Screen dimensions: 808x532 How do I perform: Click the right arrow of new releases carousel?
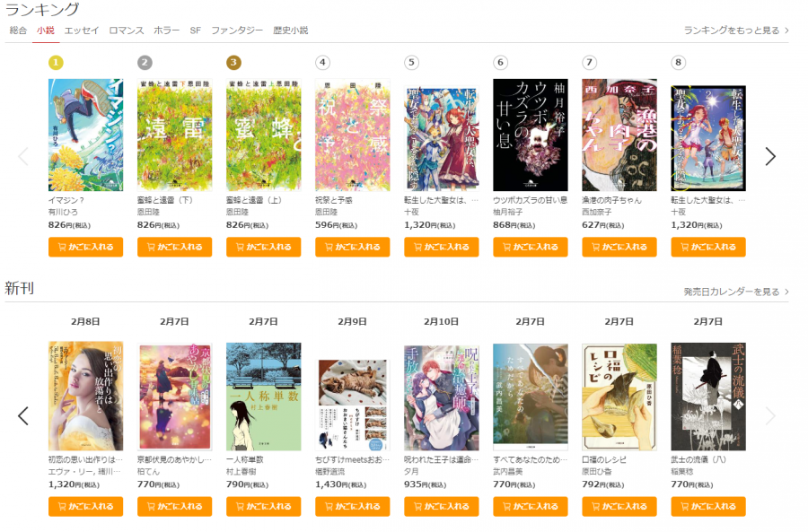point(770,416)
